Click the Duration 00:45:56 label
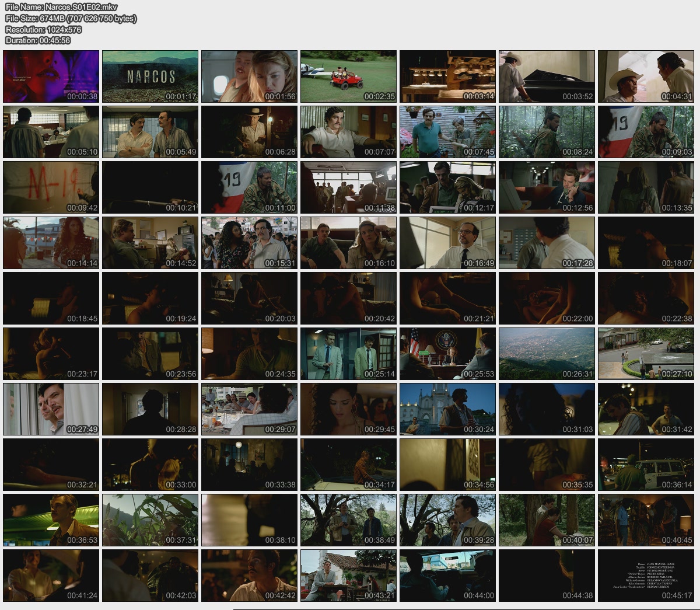This screenshot has height=610, width=700. (x=38, y=40)
